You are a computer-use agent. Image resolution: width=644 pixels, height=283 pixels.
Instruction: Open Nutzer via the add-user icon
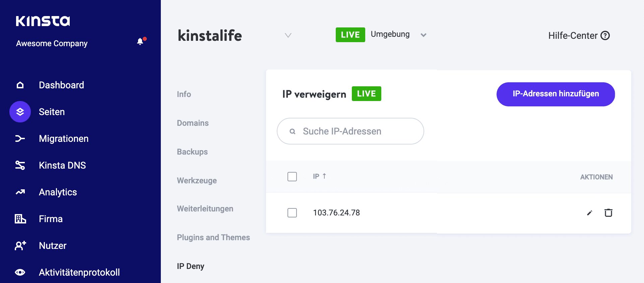pyautogui.click(x=20, y=246)
